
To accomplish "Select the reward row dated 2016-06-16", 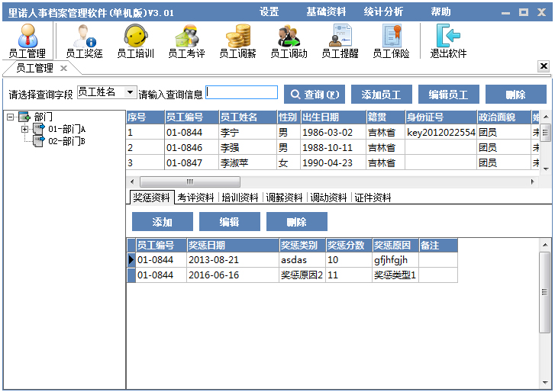I will [x=292, y=275].
